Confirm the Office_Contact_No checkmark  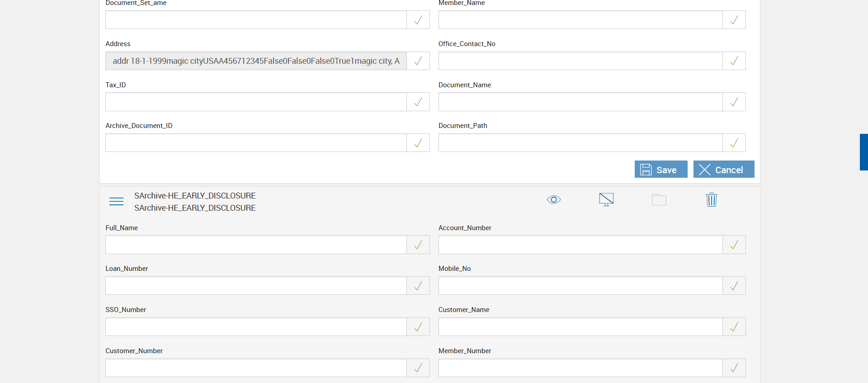pyautogui.click(x=734, y=61)
